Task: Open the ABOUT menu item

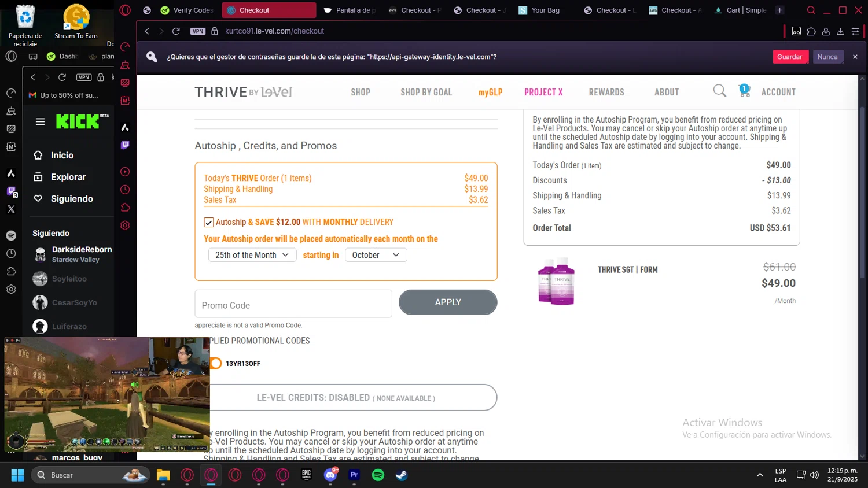Action: point(667,92)
